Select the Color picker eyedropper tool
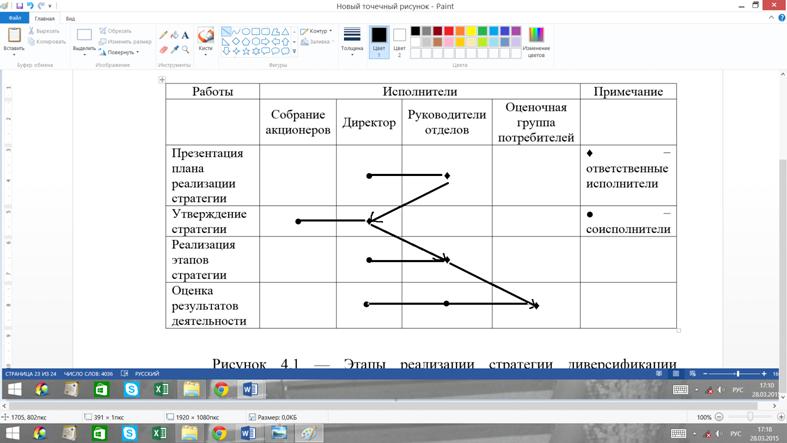This screenshot has width=787, height=443. pos(175,49)
